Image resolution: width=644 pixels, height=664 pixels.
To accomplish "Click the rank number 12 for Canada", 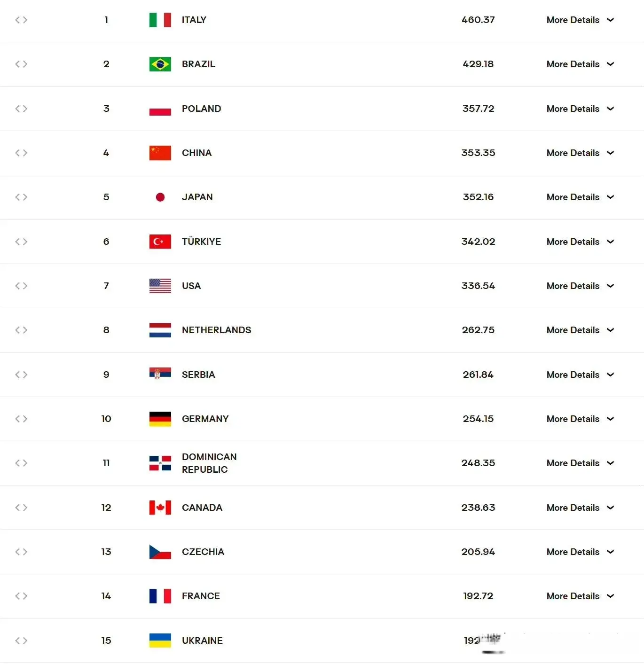I will [106, 508].
